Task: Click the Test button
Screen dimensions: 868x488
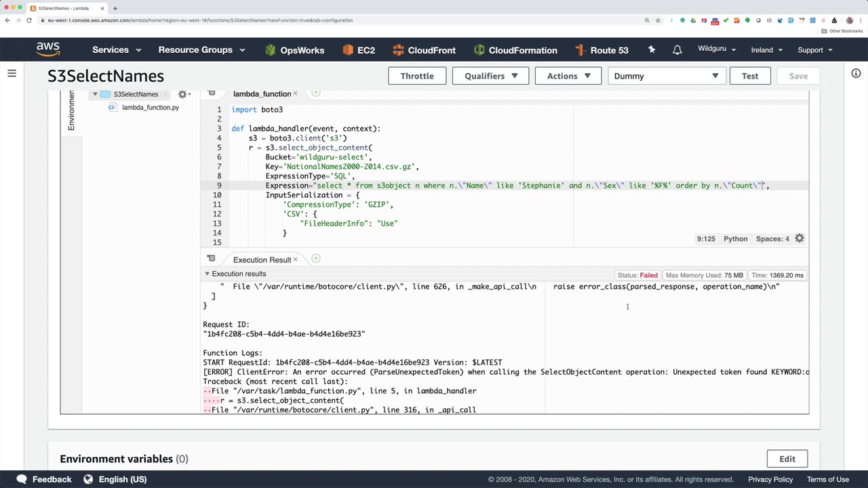Action: tap(749, 76)
